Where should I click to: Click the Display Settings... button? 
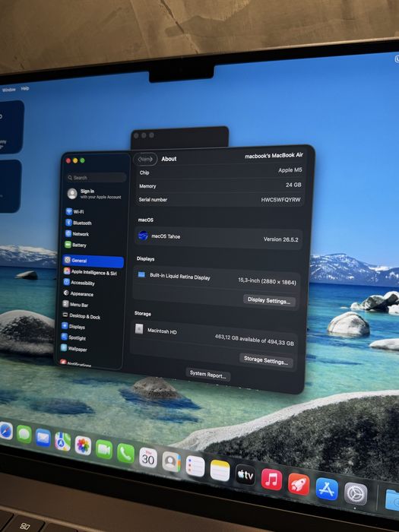point(269,301)
